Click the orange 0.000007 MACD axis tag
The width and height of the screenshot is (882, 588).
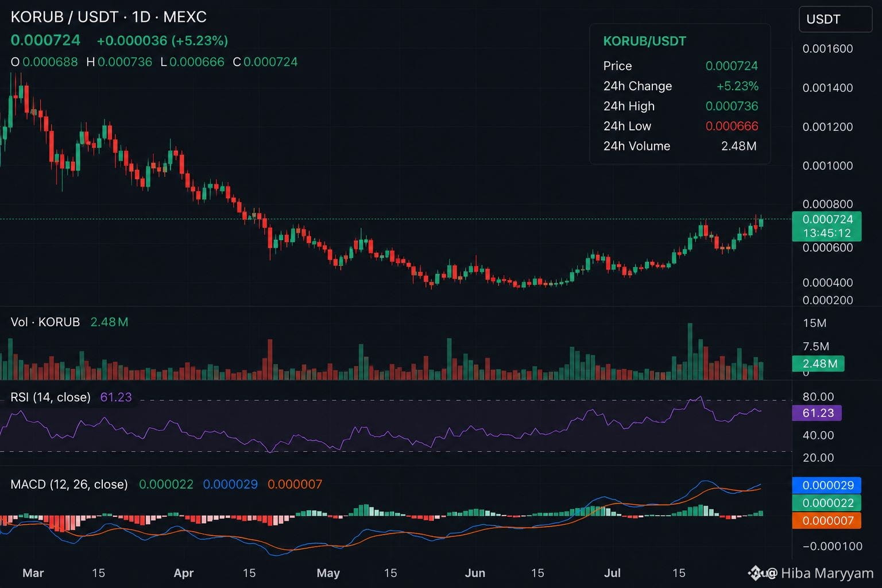pos(826,521)
